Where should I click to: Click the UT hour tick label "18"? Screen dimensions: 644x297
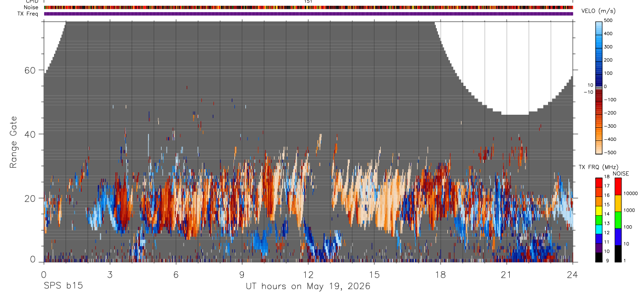pyautogui.click(x=441, y=273)
